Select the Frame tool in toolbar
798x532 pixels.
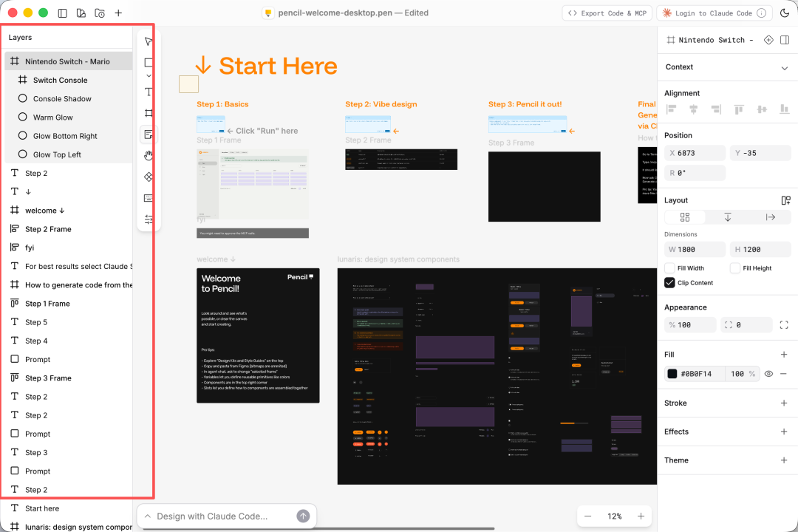pyautogui.click(x=149, y=113)
